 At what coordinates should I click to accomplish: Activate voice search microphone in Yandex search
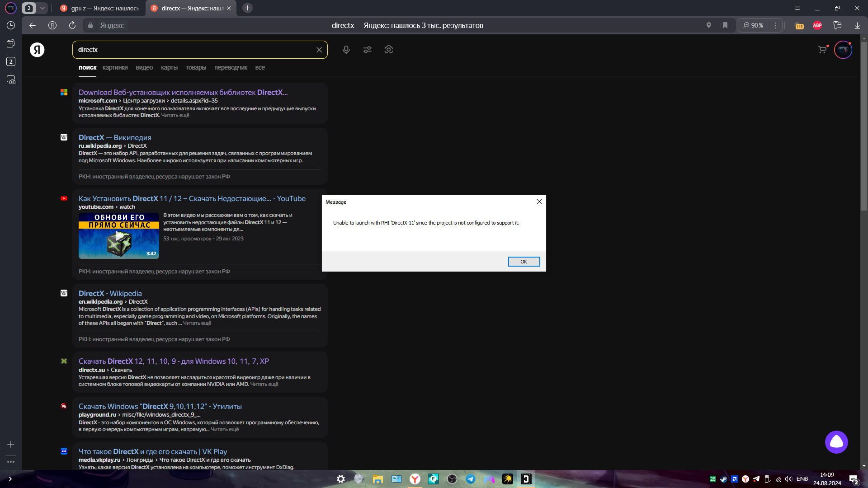pos(346,50)
